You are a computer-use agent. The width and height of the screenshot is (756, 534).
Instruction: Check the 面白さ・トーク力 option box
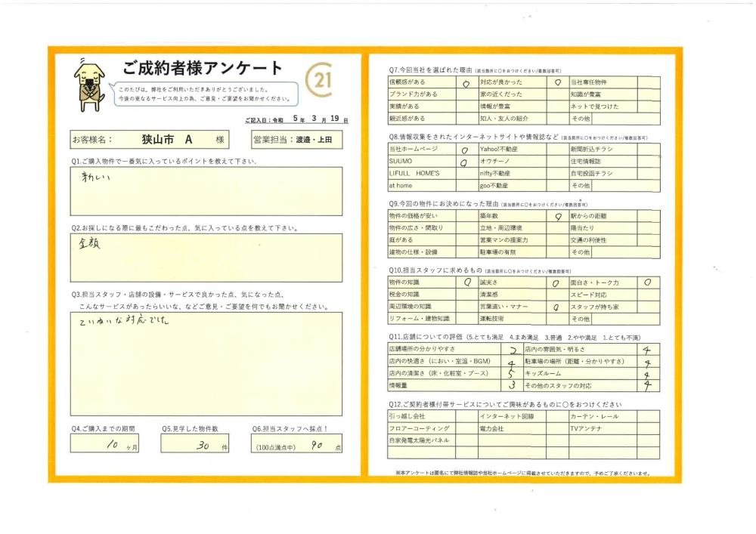[649, 282]
